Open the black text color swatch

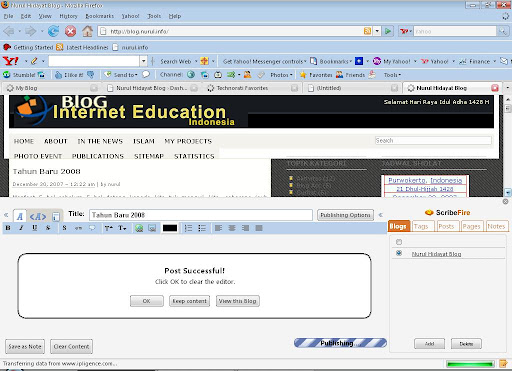[170, 228]
